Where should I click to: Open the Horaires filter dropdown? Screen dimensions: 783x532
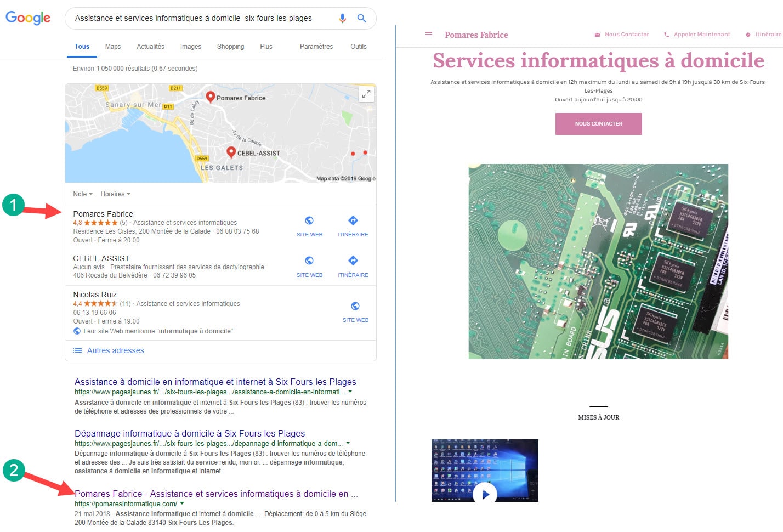coord(115,194)
